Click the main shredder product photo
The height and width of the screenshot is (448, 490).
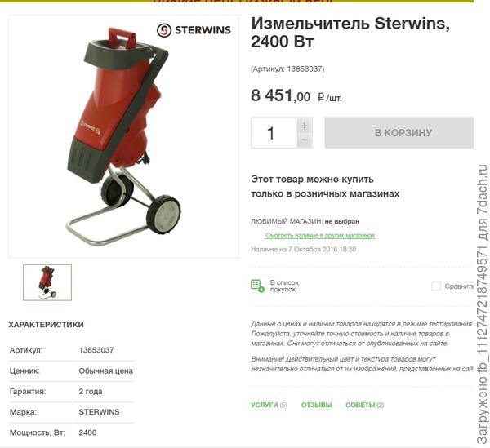coord(124,136)
